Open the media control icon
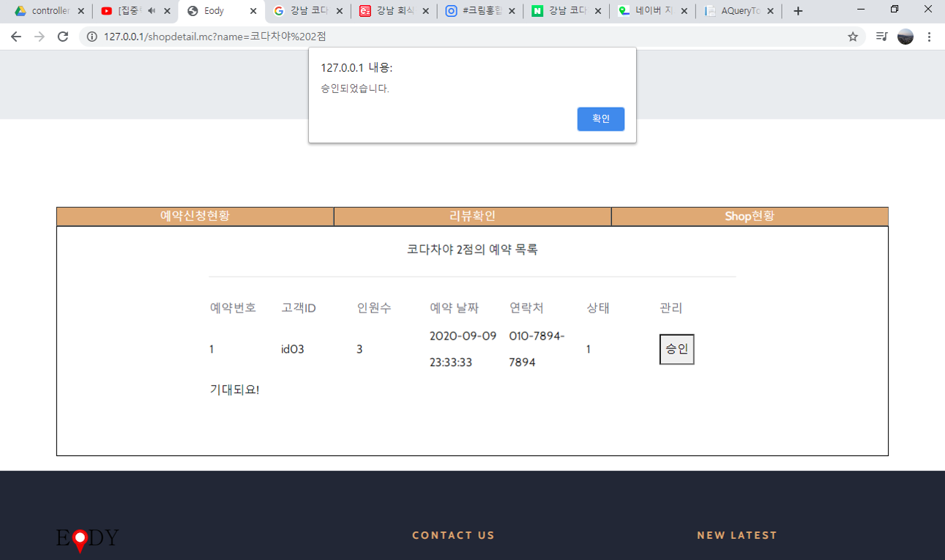This screenshot has height=560, width=945. coord(881,37)
